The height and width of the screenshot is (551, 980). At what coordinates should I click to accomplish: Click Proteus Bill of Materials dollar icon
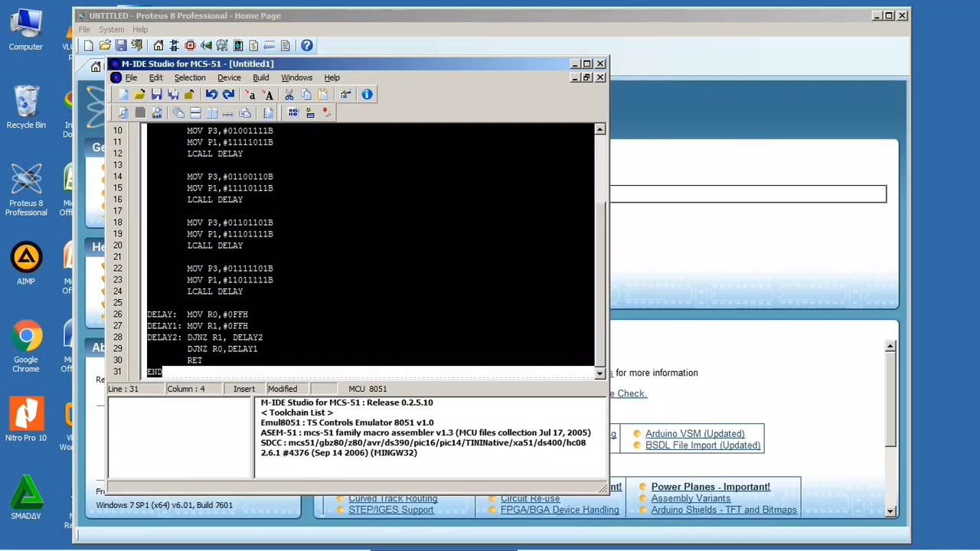[x=253, y=46]
